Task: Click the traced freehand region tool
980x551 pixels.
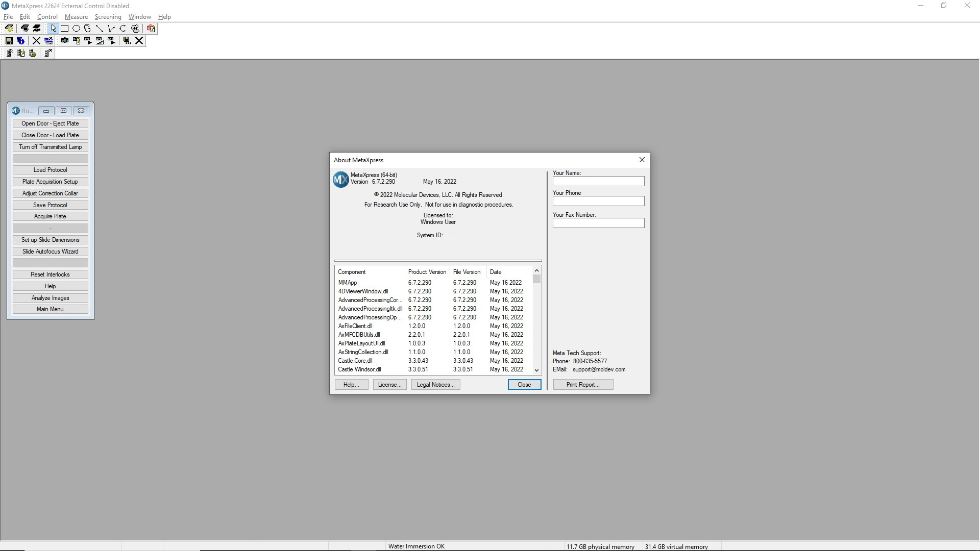Action: [x=88, y=29]
